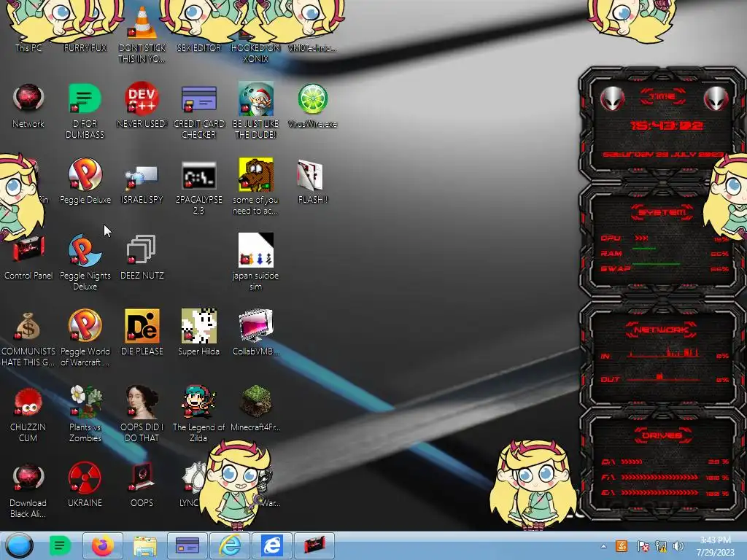Open the red control panel taskbar button
The width and height of the screenshot is (747, 560).
click(314, 545)
